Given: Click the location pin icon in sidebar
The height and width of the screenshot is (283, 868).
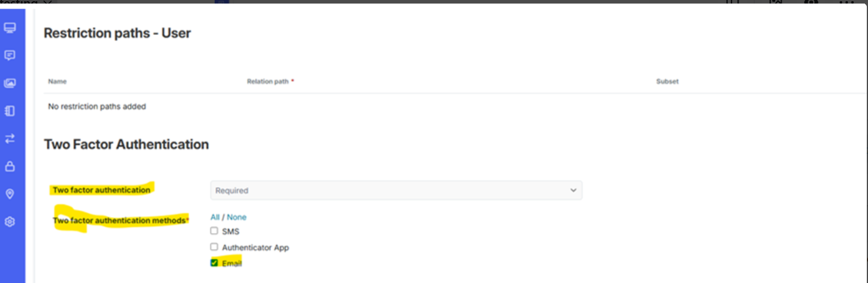Looking at the screenshot, I should [x=10, y=194].
